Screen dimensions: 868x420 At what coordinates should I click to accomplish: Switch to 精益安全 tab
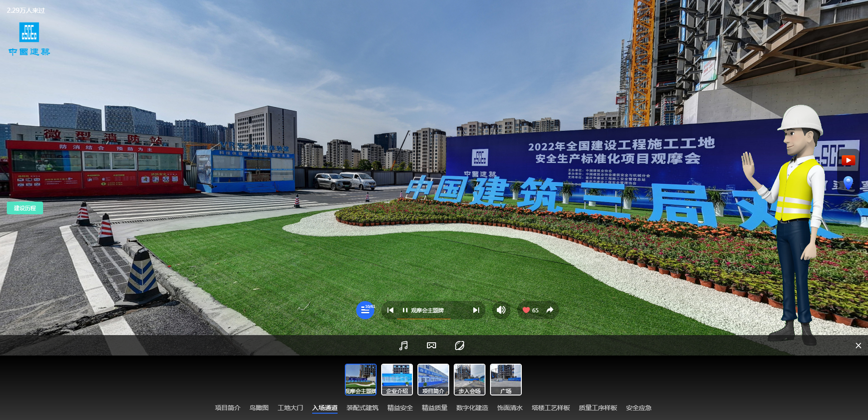(x=400, y=408)
